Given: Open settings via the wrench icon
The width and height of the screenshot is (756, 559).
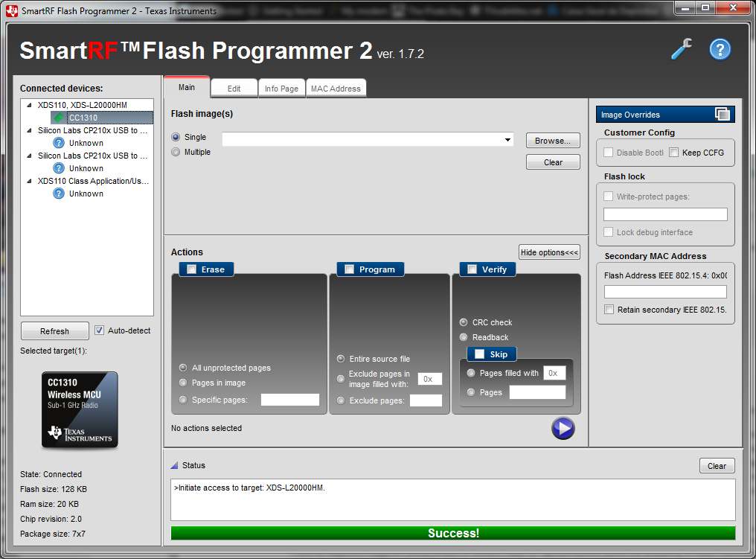Looking at the screenshot, I should [x=682, y=49].
